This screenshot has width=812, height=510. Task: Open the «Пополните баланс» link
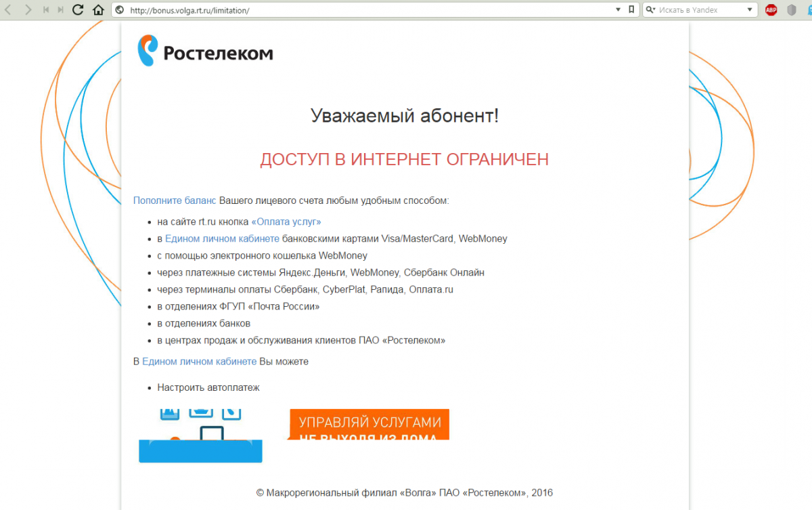point(175,200)
